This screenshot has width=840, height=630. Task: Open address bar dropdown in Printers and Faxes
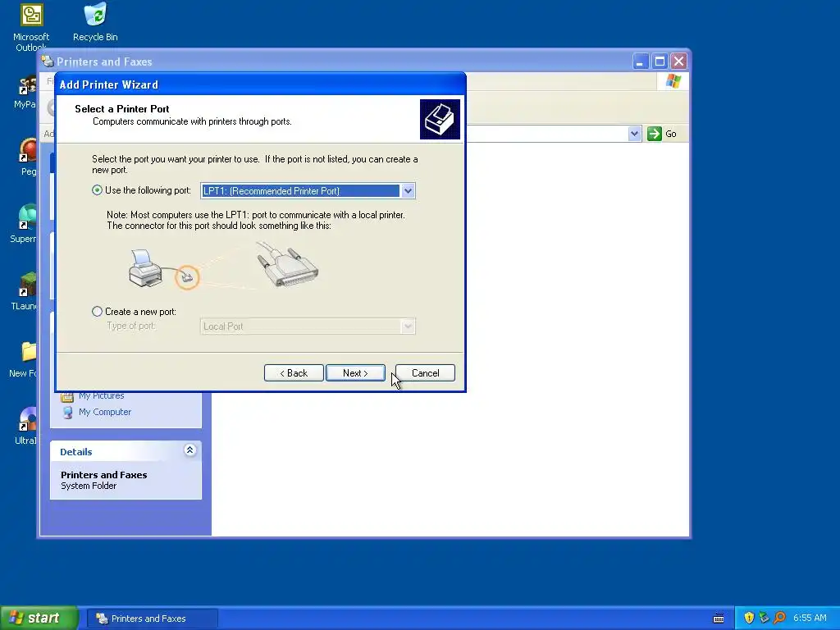634,134
